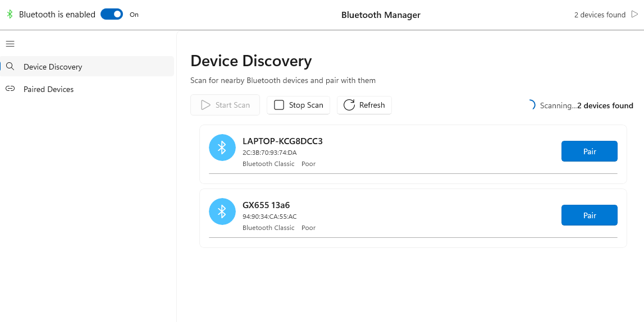Click the Paired Devices link icon

point(10,89)
